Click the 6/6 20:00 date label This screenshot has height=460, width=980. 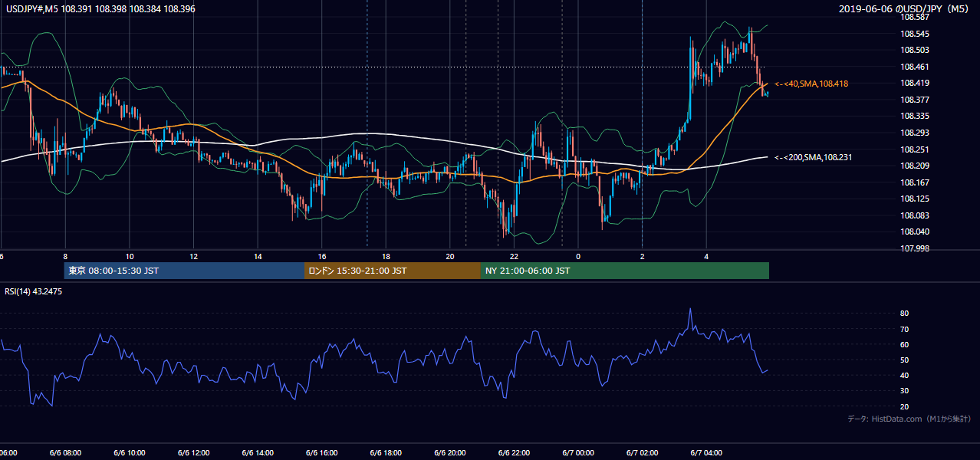450,453
